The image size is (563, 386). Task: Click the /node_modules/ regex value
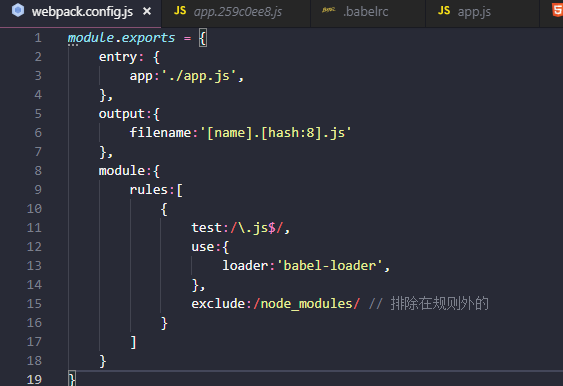[x=306, y=304]
